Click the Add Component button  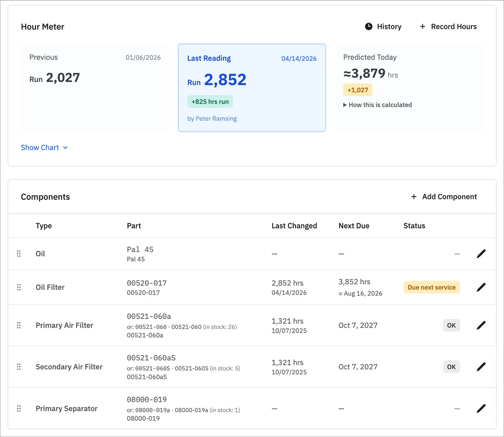pos(444,197)
